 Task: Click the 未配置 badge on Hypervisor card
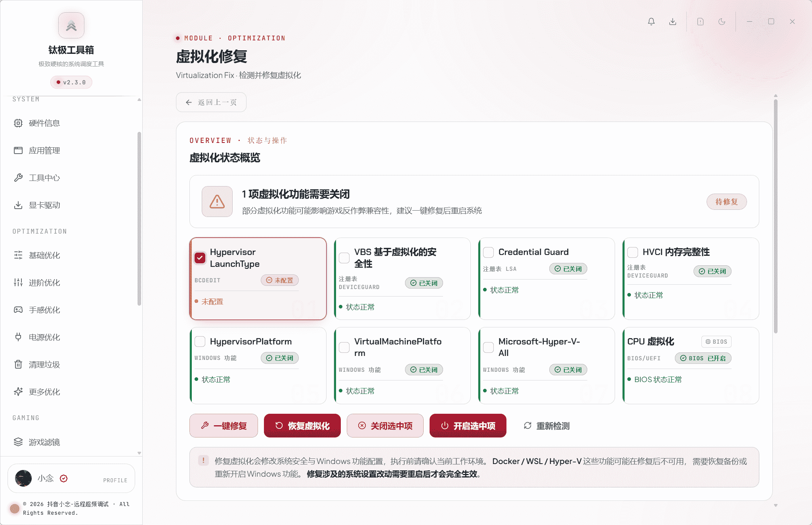[280, 280]
